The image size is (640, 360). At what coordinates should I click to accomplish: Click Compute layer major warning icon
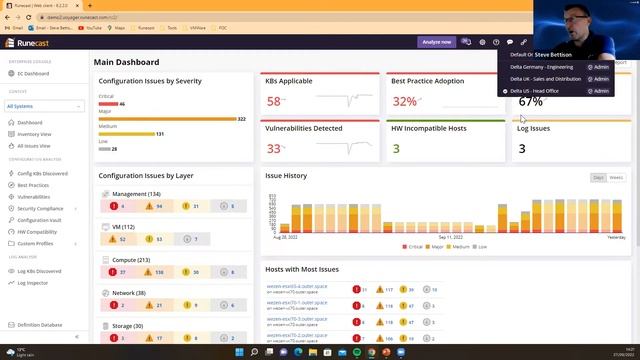[148, 272]
